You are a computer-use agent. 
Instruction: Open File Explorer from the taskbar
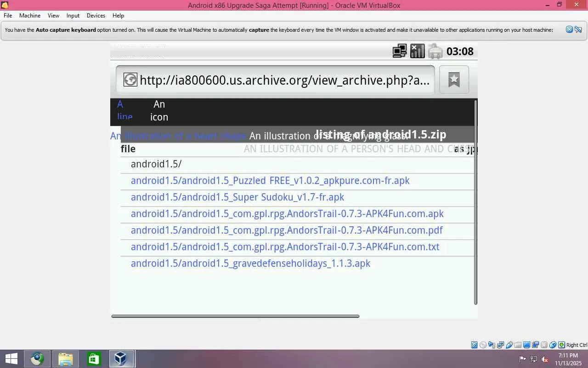pos(66,359)
